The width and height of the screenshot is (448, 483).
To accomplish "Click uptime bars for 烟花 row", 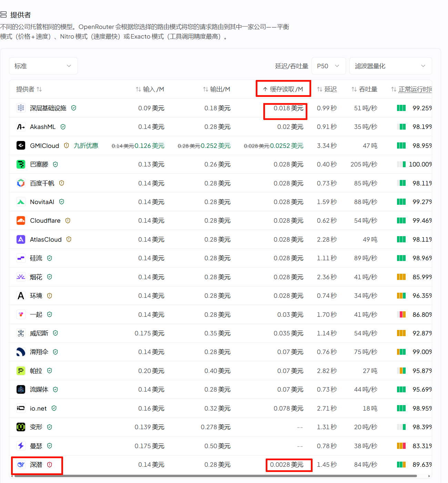I will click(401, 277).
